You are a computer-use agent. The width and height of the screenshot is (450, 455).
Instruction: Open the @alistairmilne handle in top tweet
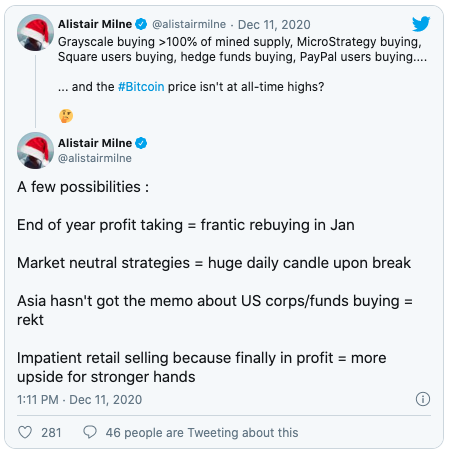[189, 24]
